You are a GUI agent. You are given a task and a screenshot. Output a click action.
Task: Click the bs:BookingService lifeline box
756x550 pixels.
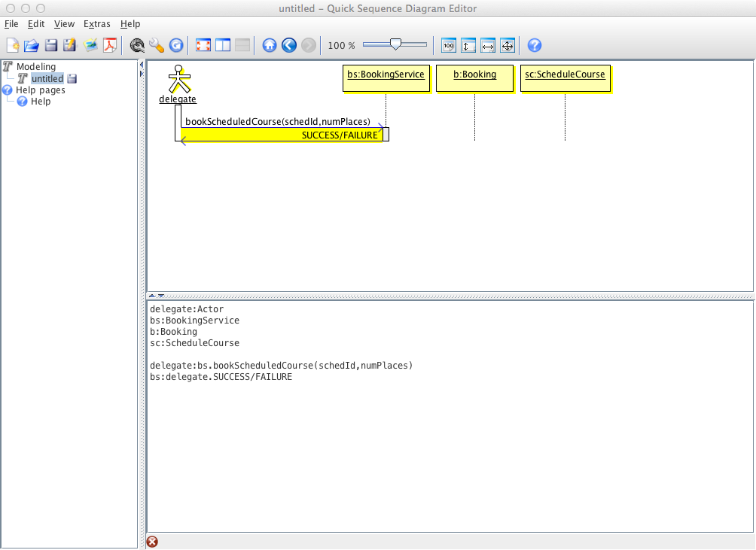pos(386,75)
